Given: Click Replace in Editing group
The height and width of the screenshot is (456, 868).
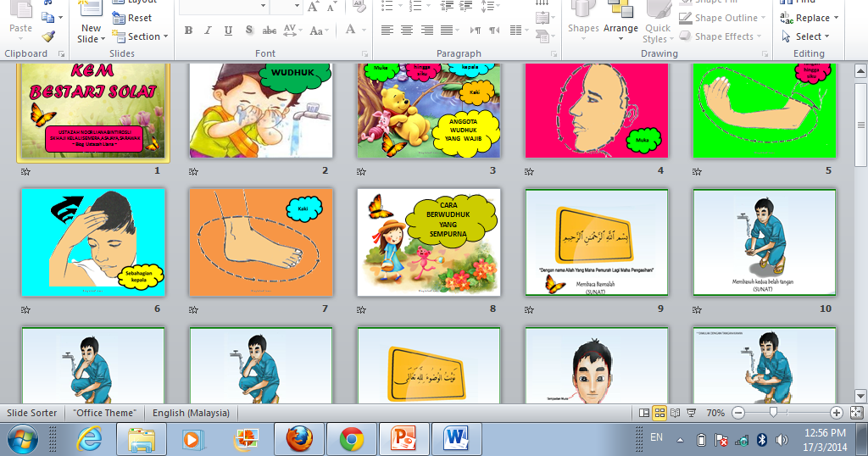Looking at the screenshot, I should 809,18.
